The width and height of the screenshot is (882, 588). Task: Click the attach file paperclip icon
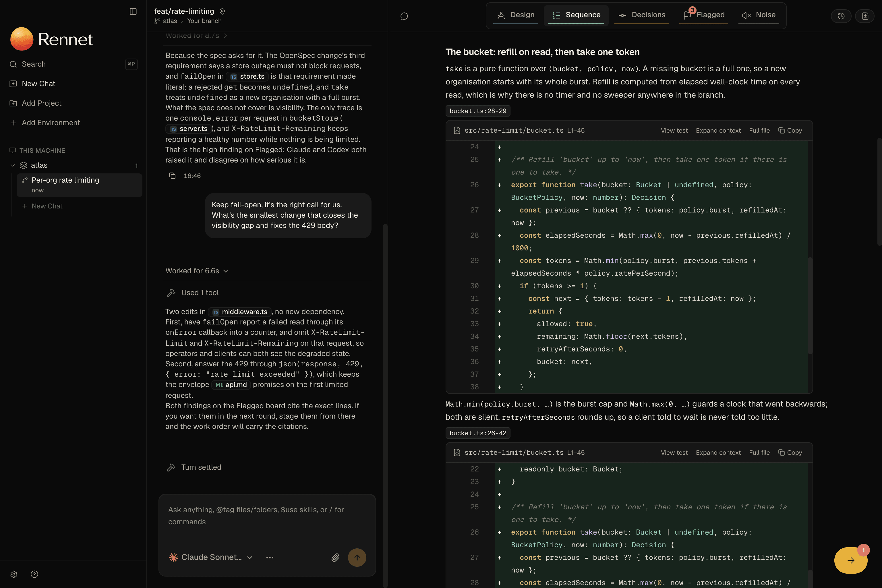[x=335, y=557]
